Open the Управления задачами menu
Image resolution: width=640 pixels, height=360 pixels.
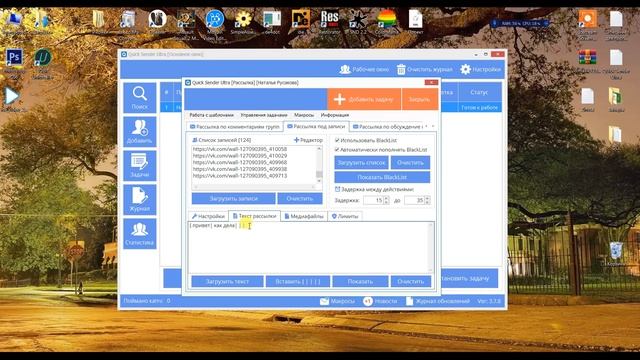pos(264,115)
